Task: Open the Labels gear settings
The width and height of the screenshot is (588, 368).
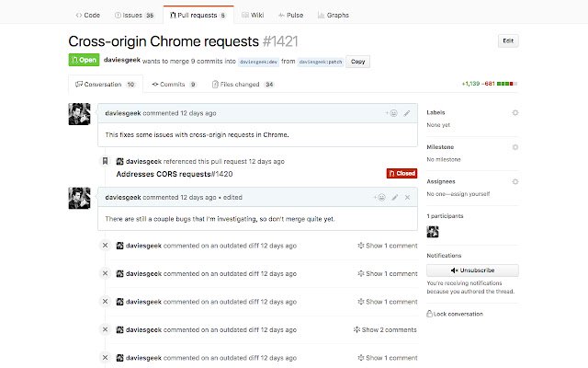Action: pyautogui.click(x=515, y=112)
